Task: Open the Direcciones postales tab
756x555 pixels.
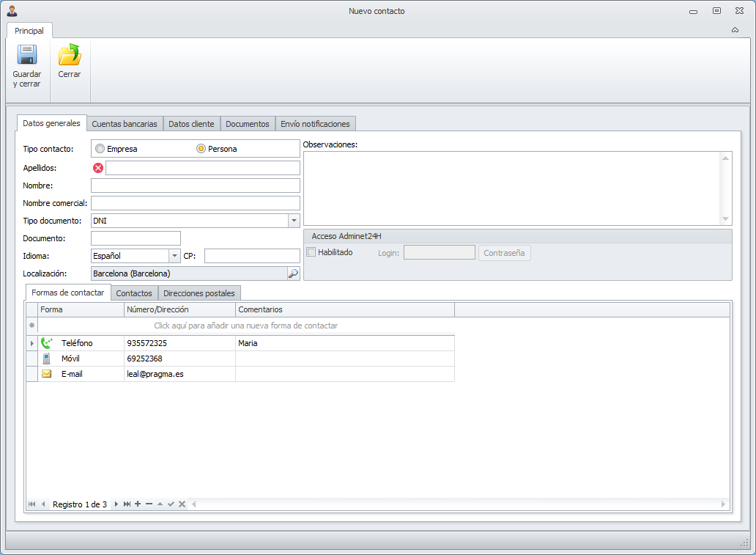Action: coord(199,293)
